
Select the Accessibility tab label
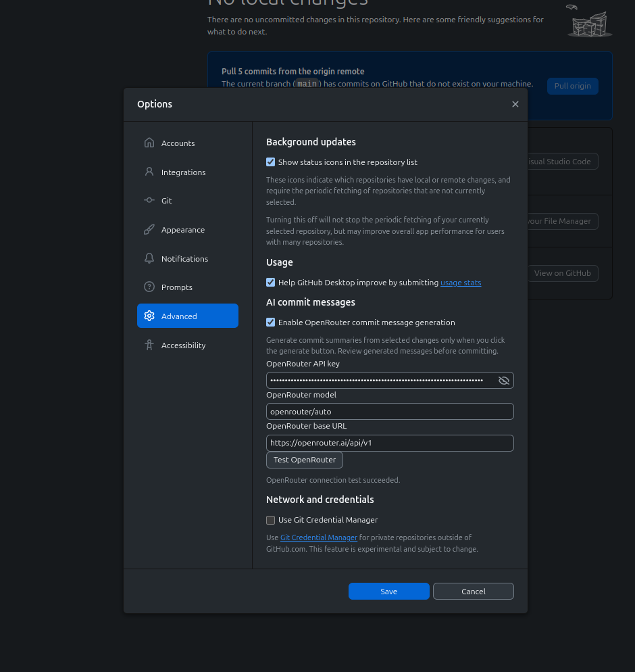tap(183, 345)
